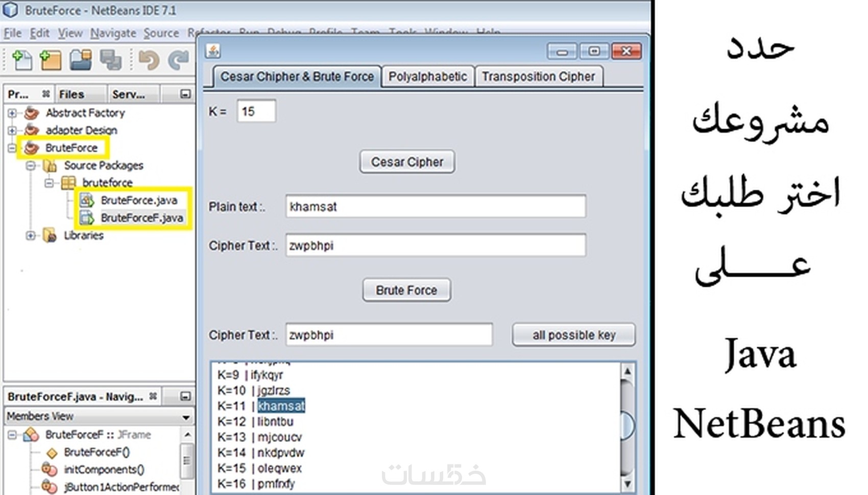Close the cipher dialog window
The height and width of the screenshot is (495, 868).
626,51
